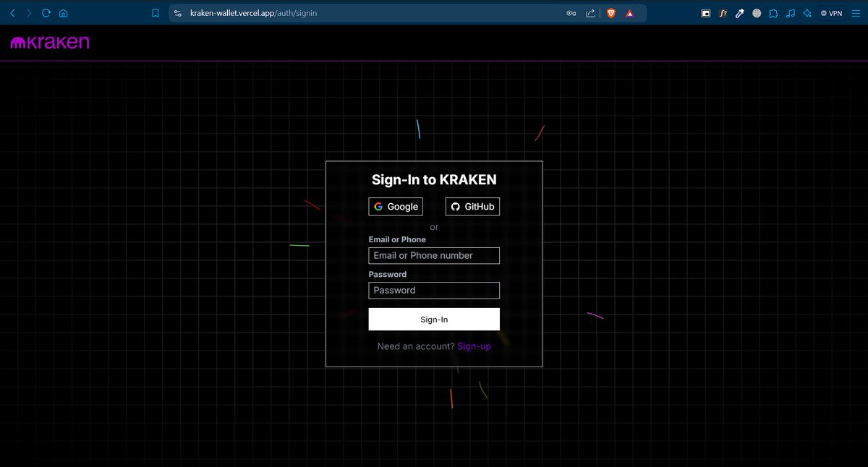Open the browser main hamburger menu
Viewport: 868px width, 467px height.
(x=856, y=13)
